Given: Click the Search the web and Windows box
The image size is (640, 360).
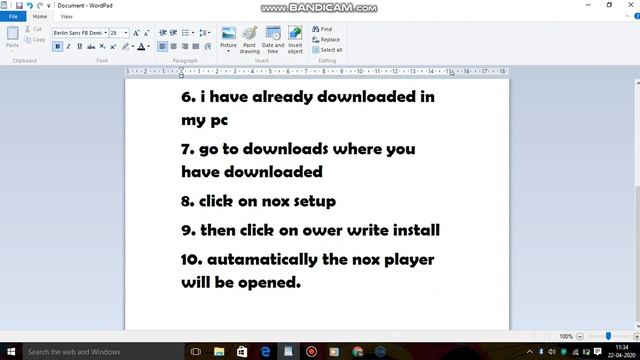Looking at the screenshot, I should coord(103,351).
